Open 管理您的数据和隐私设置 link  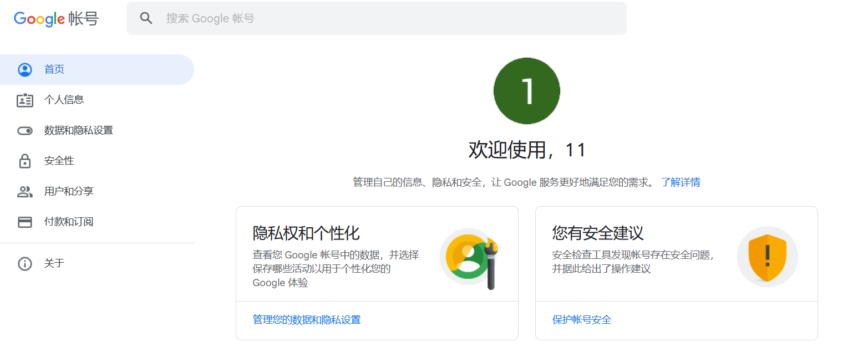307,320
